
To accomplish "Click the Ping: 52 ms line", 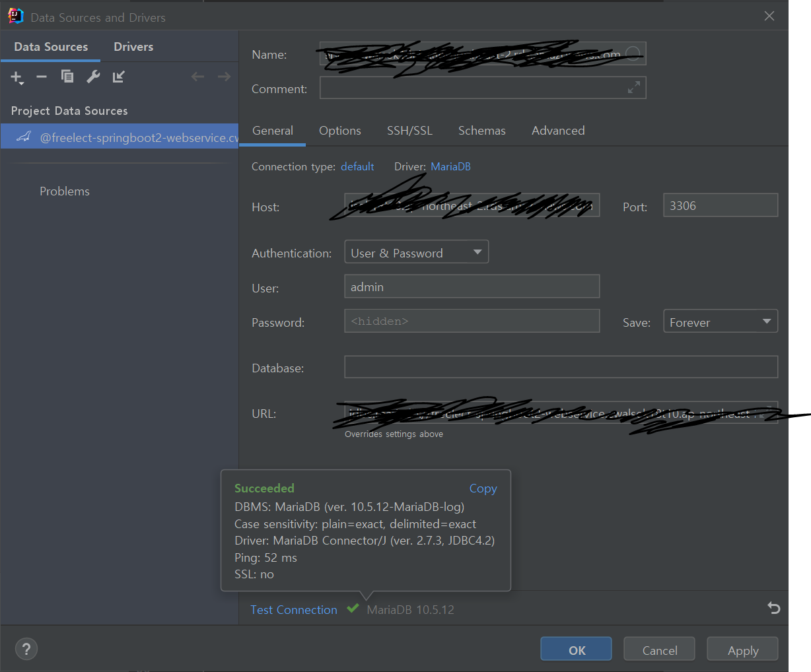I will pyautogui.click(x=265, y=558).
